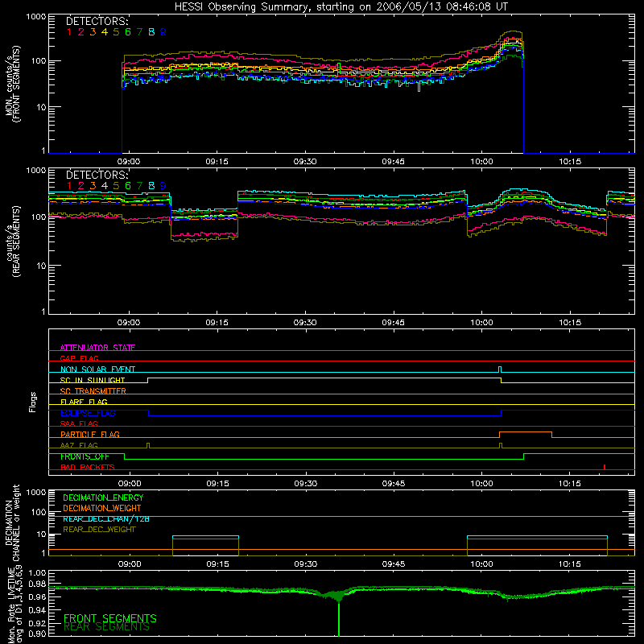Click the DECIMATION_ENERGY legend label
Screen dimensions: 644x644
pyautogui.click(x=103, y=497)
